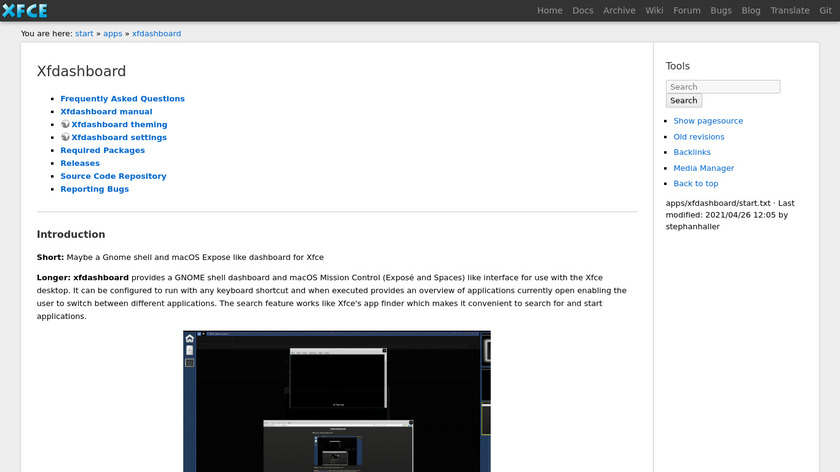Open the Xfdashboard theming link
Screen dimensions: 840x472
click(x=119, y=124)
